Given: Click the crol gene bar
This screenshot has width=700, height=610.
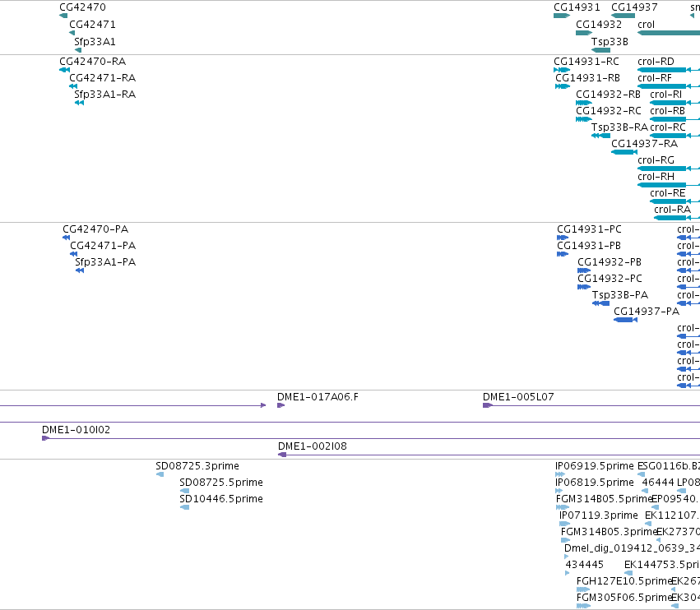Looking at the screenshot, I should (x=669, y=33).
